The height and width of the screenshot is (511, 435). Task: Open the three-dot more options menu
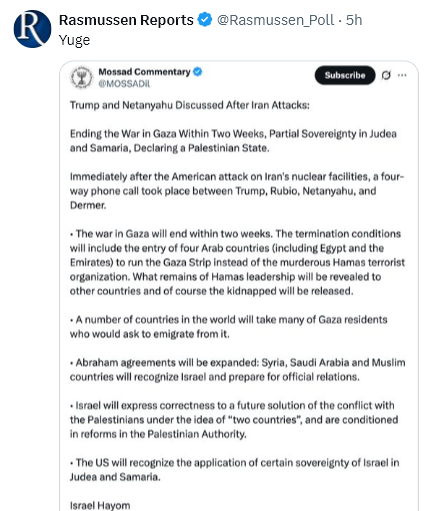click(402, 75)
